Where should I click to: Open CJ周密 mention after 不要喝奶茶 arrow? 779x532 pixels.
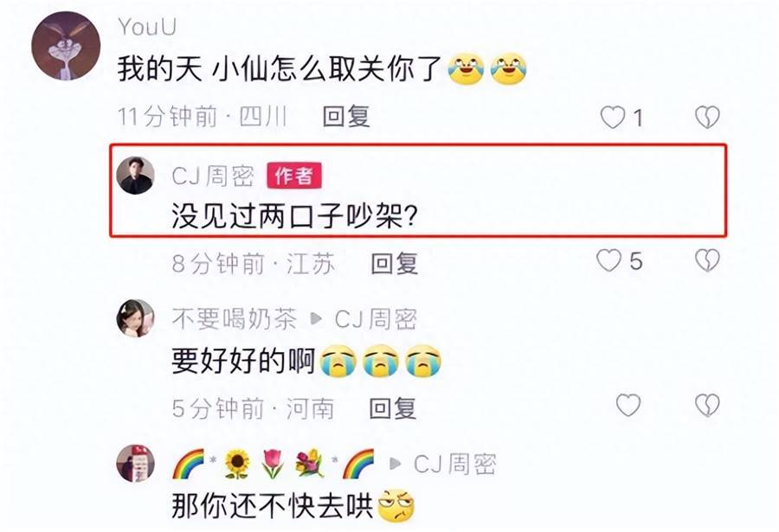[376, 318]
